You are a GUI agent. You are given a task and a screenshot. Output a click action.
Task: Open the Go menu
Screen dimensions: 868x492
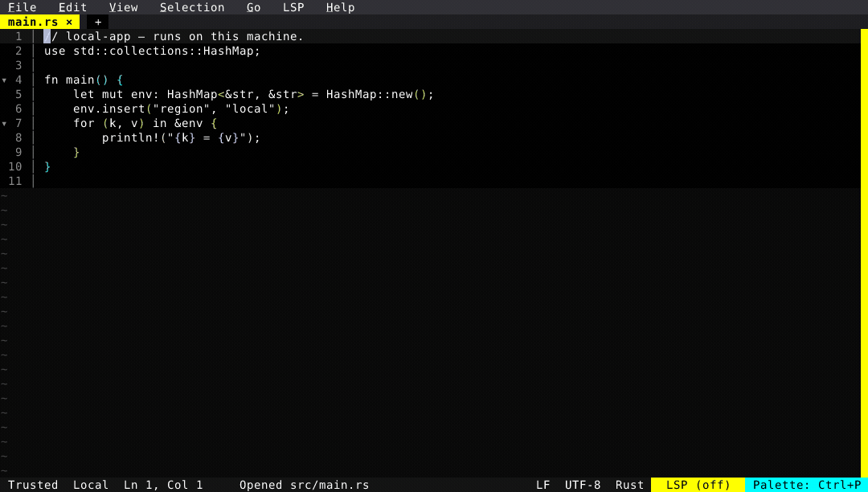pos(253,7)
